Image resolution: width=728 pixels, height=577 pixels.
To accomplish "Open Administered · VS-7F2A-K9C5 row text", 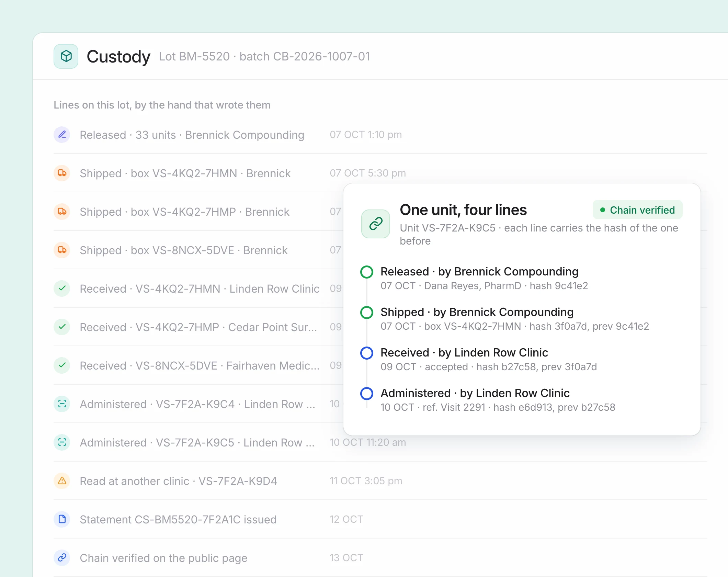I will 197,443.
